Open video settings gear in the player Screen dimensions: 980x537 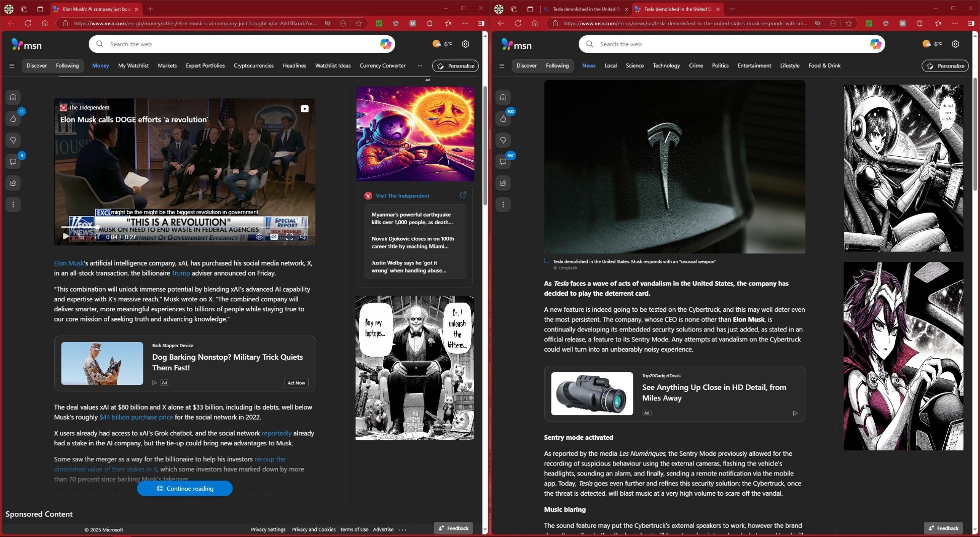(259, 237)
